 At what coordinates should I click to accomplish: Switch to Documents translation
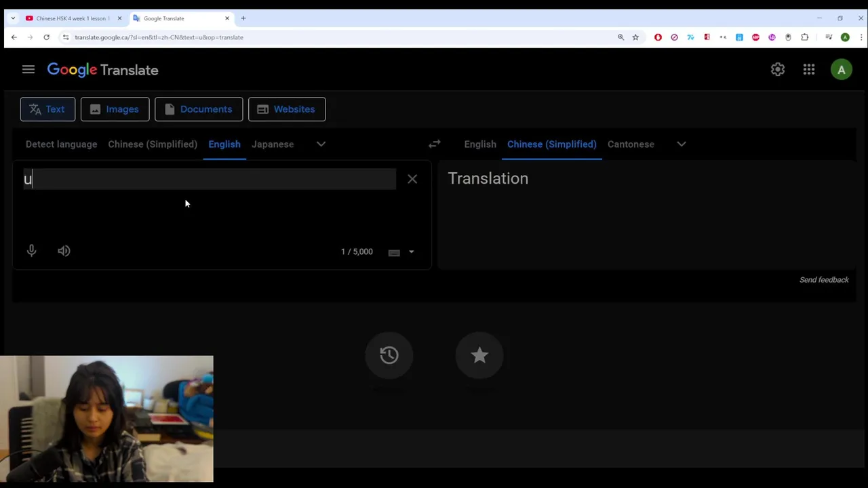click(199, 109)
